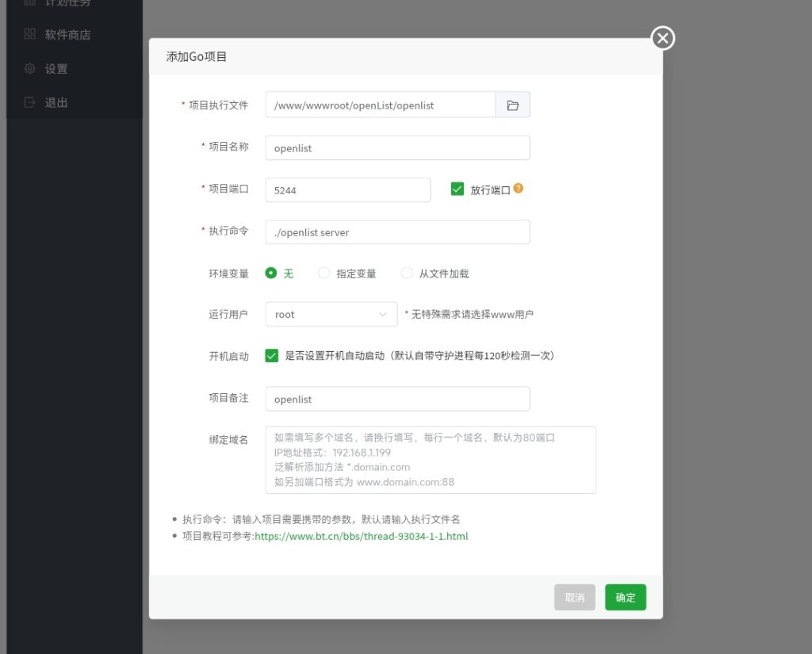Open the 运行用户 dropdown
Screen dimensions: 812x654
331,314
